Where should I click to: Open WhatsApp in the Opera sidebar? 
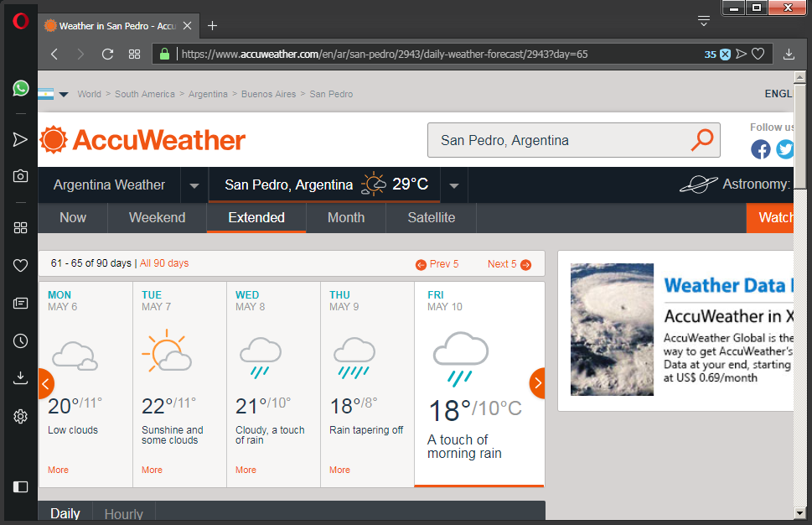(21, 88)
